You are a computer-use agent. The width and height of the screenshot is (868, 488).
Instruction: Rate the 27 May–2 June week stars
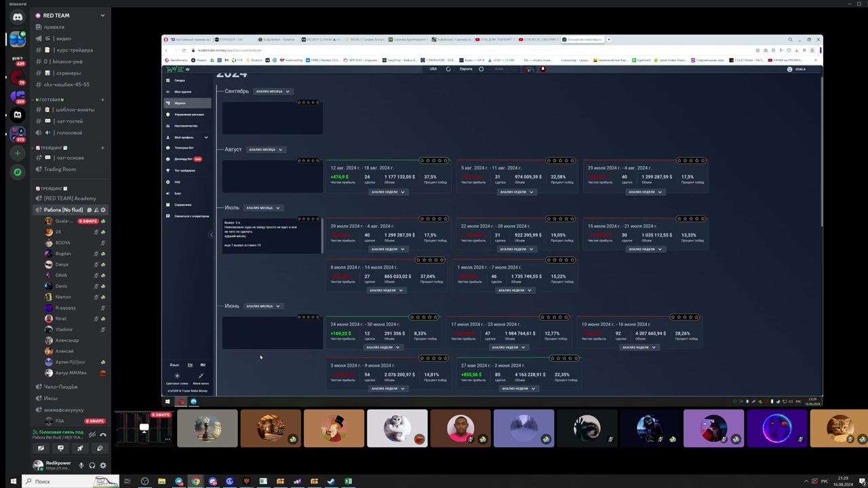coord(564,358)
